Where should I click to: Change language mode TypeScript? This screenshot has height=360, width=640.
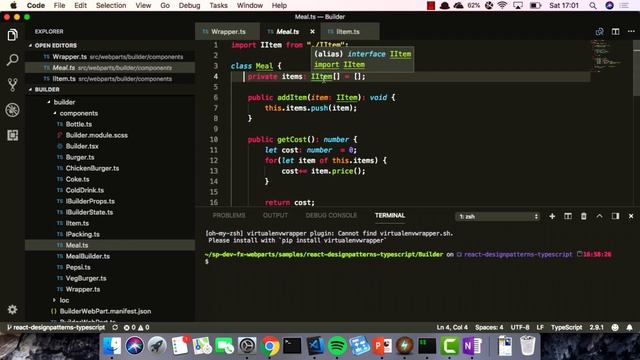(567, 327)
